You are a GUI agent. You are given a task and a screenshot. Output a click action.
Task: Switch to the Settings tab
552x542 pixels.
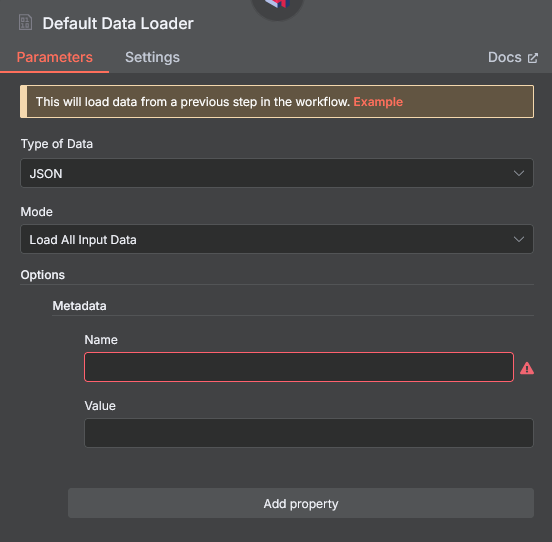152,57
